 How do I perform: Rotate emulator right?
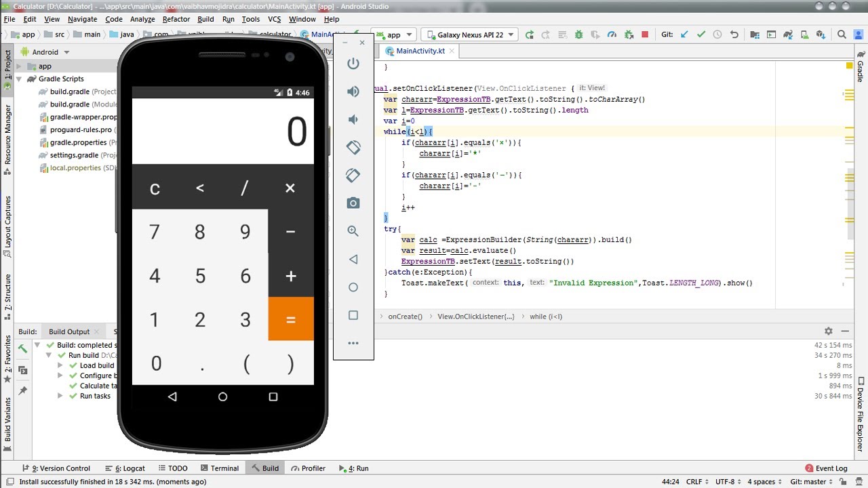(x=353, y=175)
